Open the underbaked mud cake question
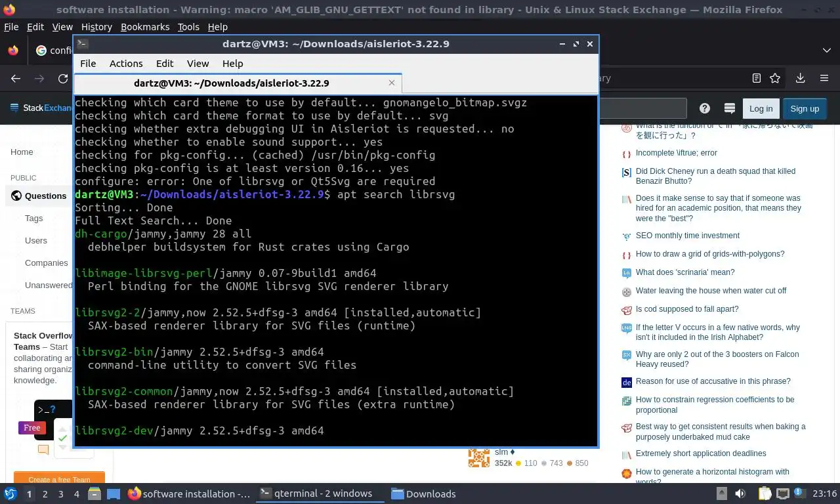The width and height of the screenshot is (840, 504). click(x=720, y=432)
